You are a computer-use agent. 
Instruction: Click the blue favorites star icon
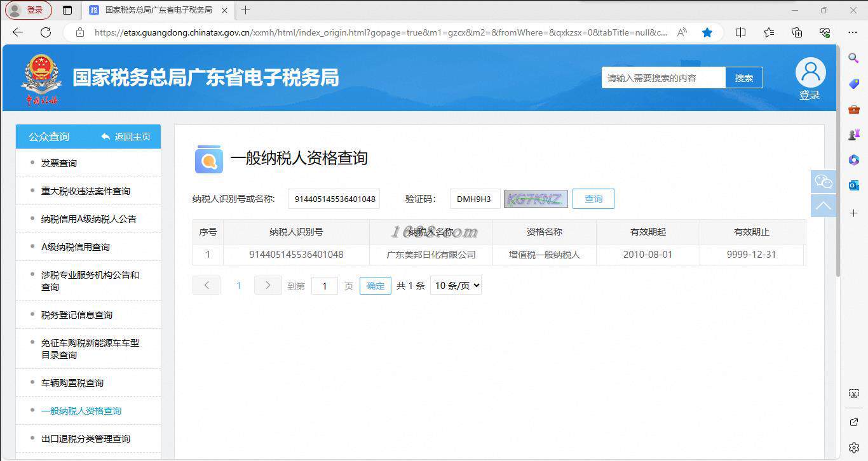[707, 32]
